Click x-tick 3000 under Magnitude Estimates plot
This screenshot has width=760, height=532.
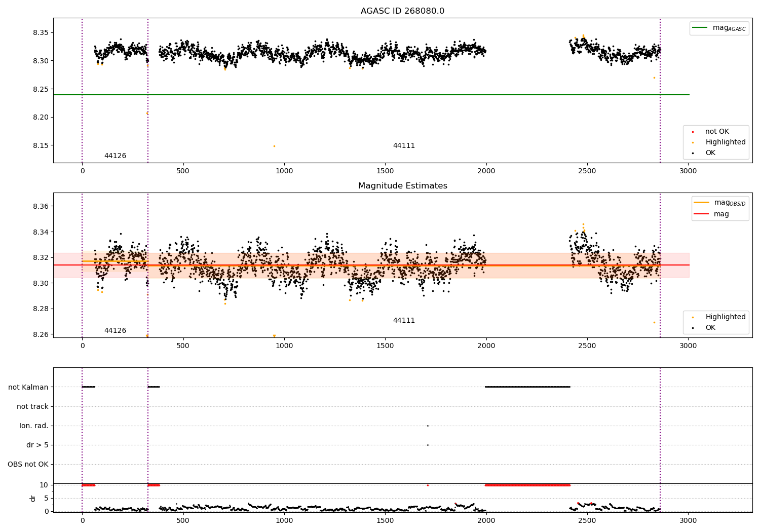[x=688, y=346]
